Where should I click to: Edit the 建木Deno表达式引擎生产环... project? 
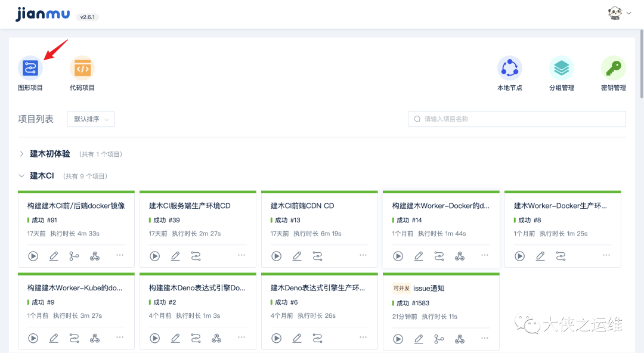[297, 338]
